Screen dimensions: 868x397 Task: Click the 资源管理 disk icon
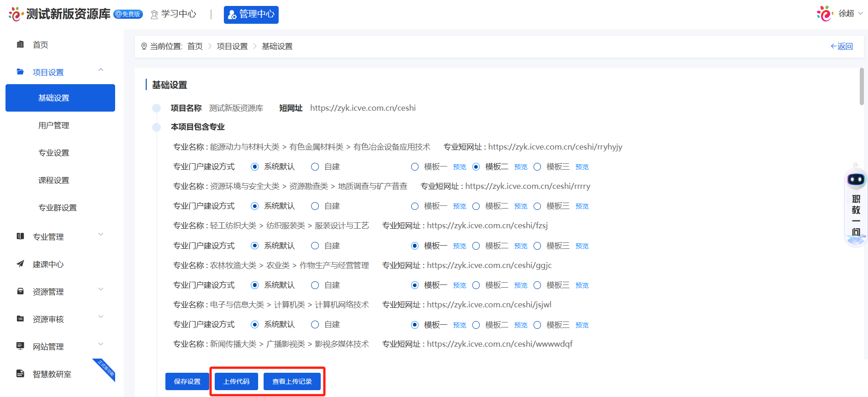[20, 291]
